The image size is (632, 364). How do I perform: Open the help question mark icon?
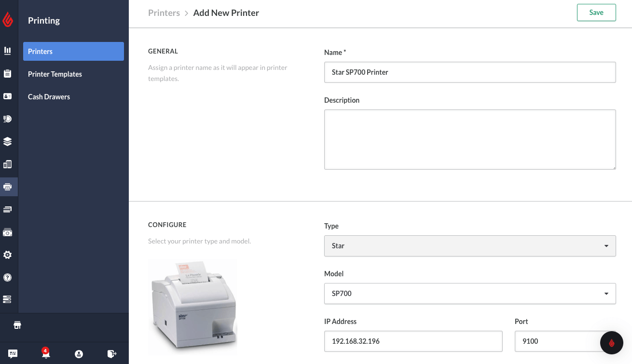8,277
